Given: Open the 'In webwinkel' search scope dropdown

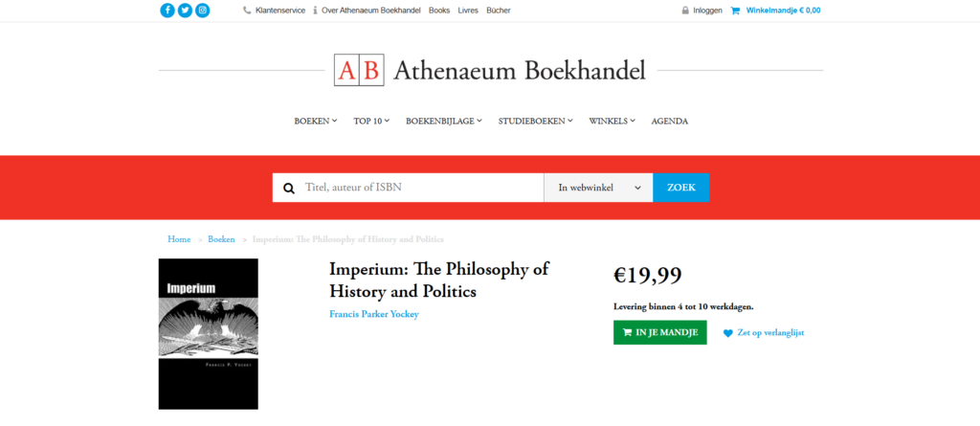Looking at the screenshot, I should [598, 188].
